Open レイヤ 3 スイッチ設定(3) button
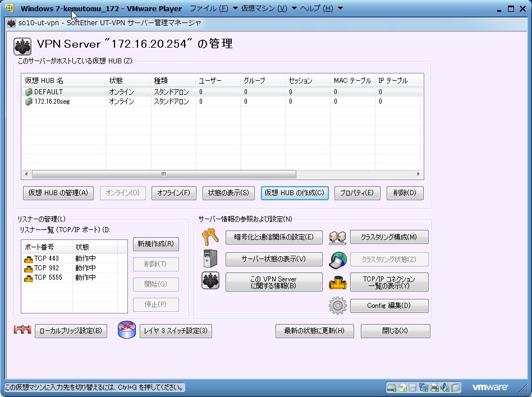The width and height of the screenshot is (532, 397). (176, 331)
